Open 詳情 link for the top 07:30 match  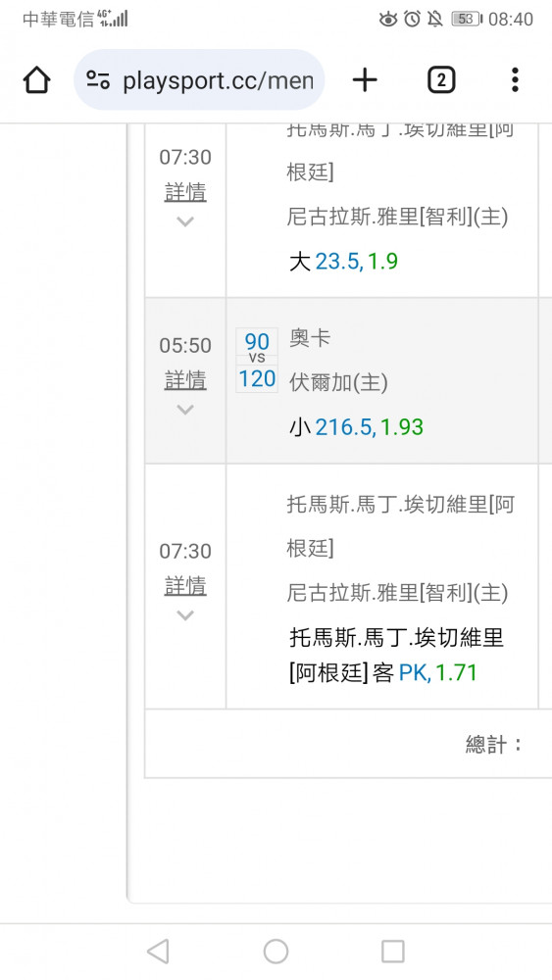click(x=185, y=192)
